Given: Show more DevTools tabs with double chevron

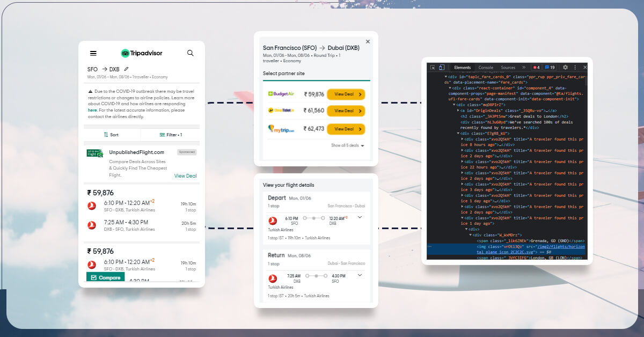Looking at the screenshot, I should [x=524, y=68].
